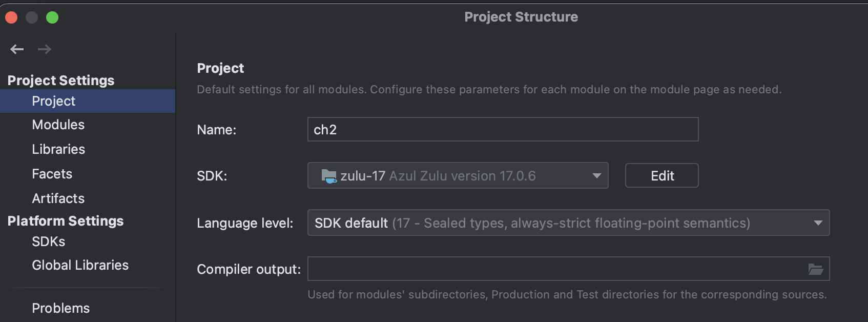The image size is (868, 322).
Task: Click the forward navigation arrow
Action: click(x=45, y=49)
